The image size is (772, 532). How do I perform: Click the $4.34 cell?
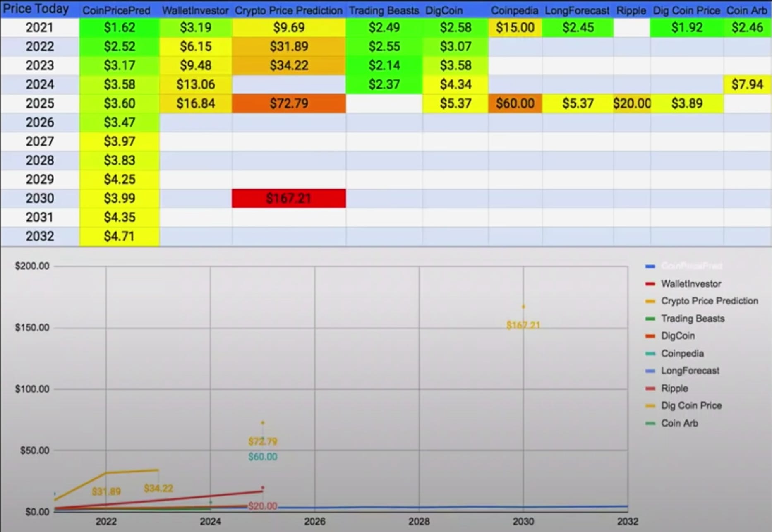pos(456,84)
